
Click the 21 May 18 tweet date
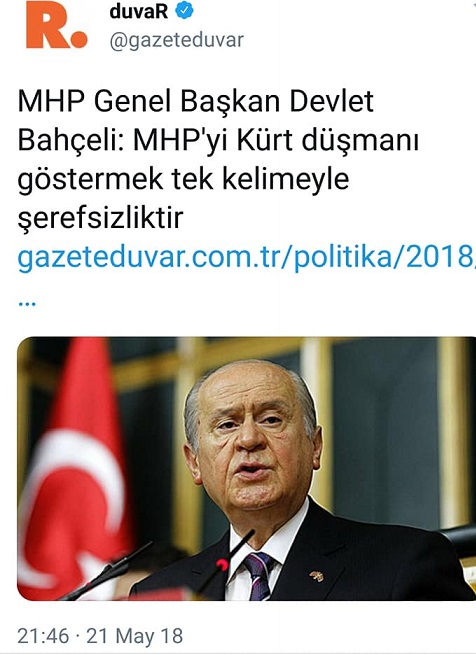pos(135,636)
